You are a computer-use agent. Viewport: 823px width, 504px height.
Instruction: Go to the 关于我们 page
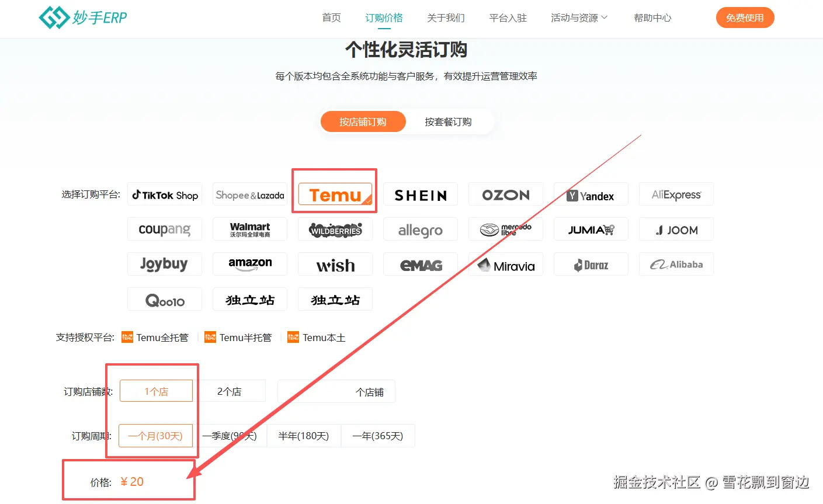pos(446,18)
